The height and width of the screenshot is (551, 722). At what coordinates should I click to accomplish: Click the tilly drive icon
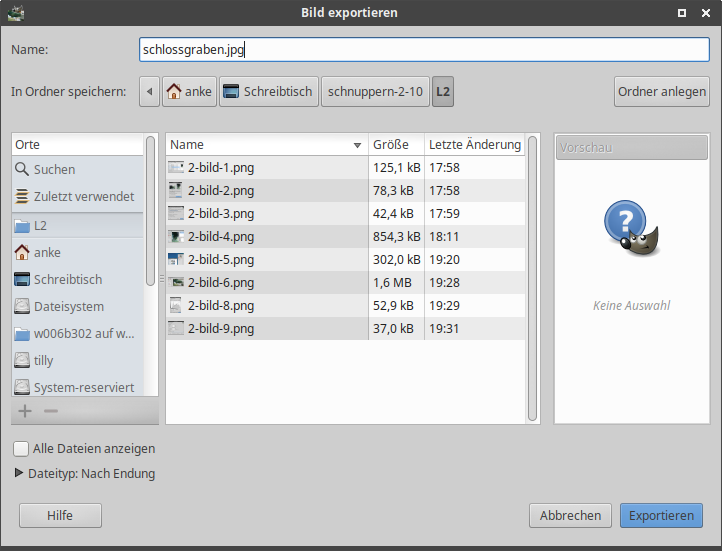coord(22,360)
